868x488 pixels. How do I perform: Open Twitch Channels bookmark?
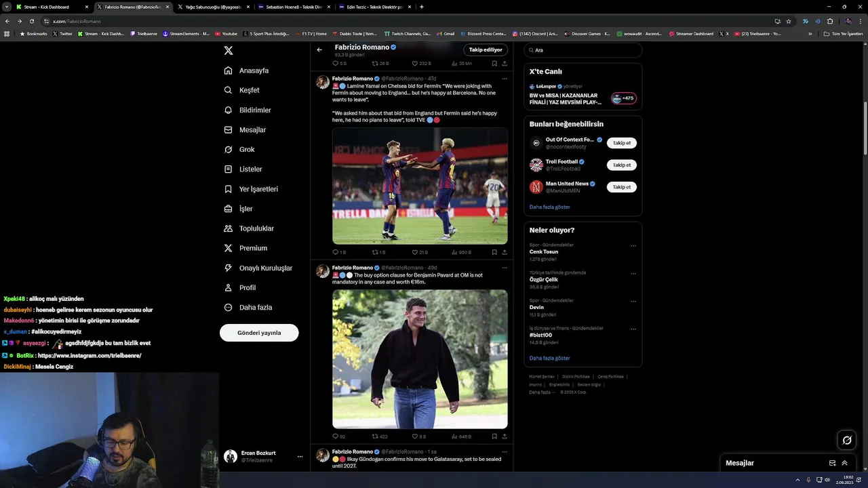pos(407,33)
